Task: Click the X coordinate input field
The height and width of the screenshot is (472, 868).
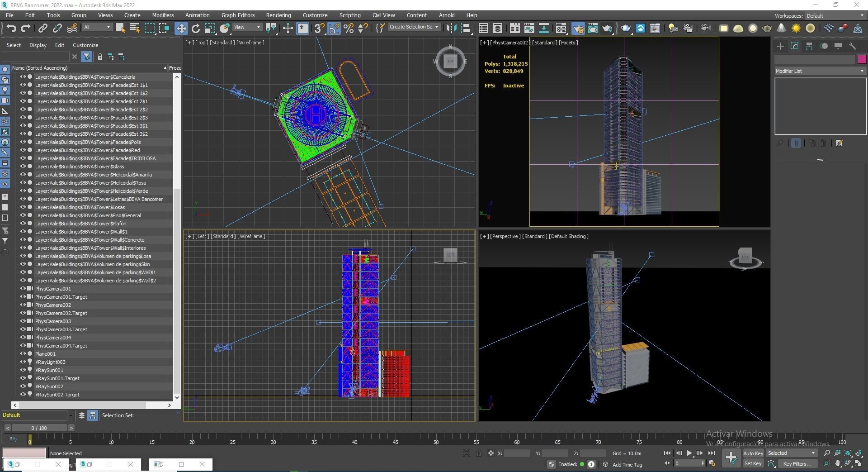Action: (x=517, y=453)
